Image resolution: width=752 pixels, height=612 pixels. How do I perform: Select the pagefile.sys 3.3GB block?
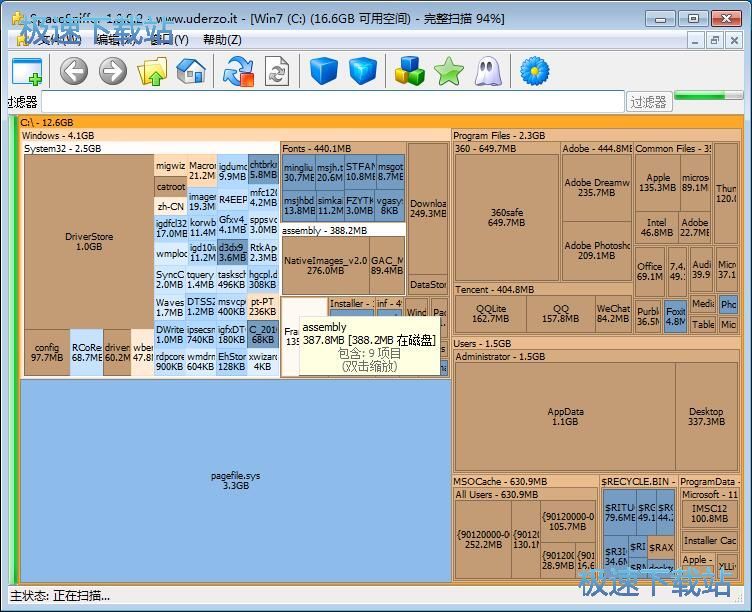235,481
